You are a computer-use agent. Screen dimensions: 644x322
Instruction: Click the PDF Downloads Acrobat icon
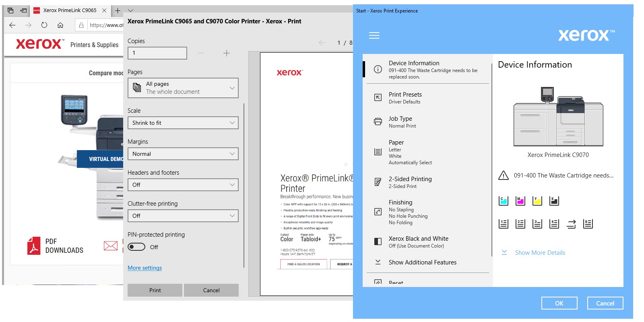(34, 246)
